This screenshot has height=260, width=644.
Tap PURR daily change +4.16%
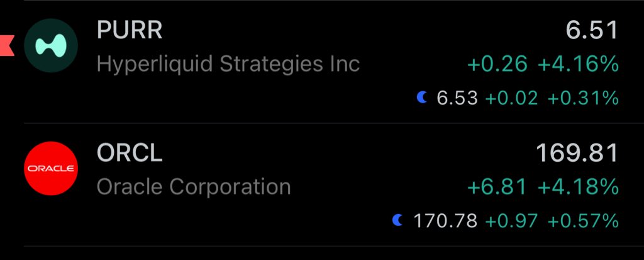tap(577, 64)
